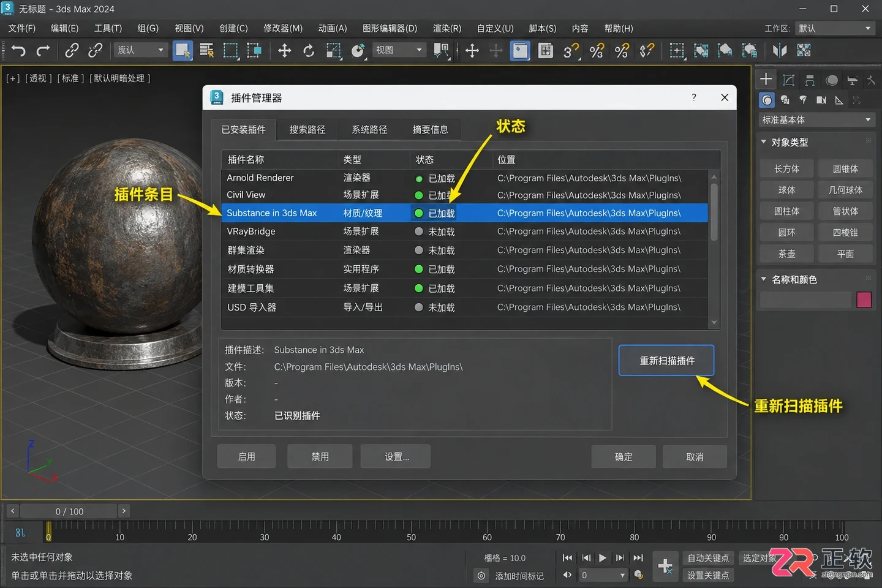
Task: Choose Rectangular Selection Region tool
Action: (x=230, y=51)
